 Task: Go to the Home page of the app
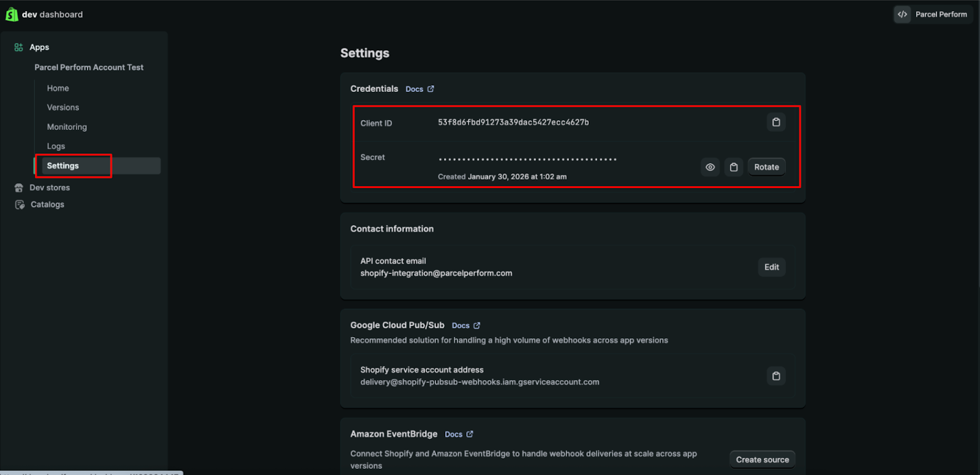[x=58, y=88]
